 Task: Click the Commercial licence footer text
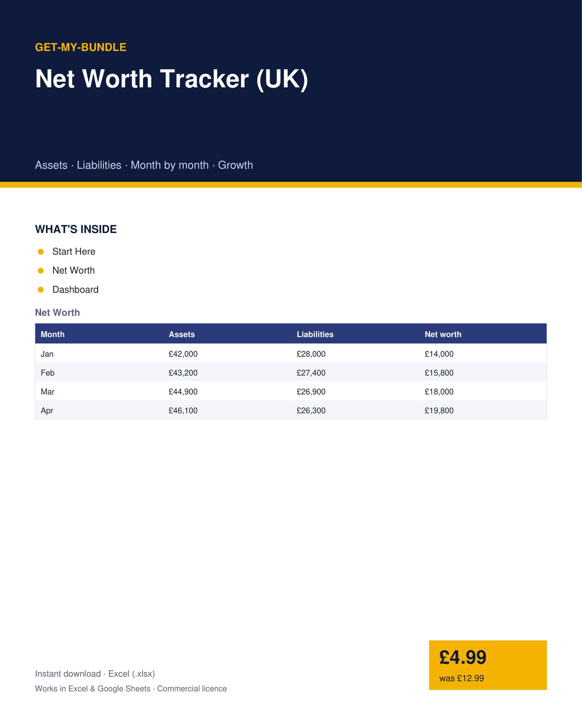click(x=192, y=688)
